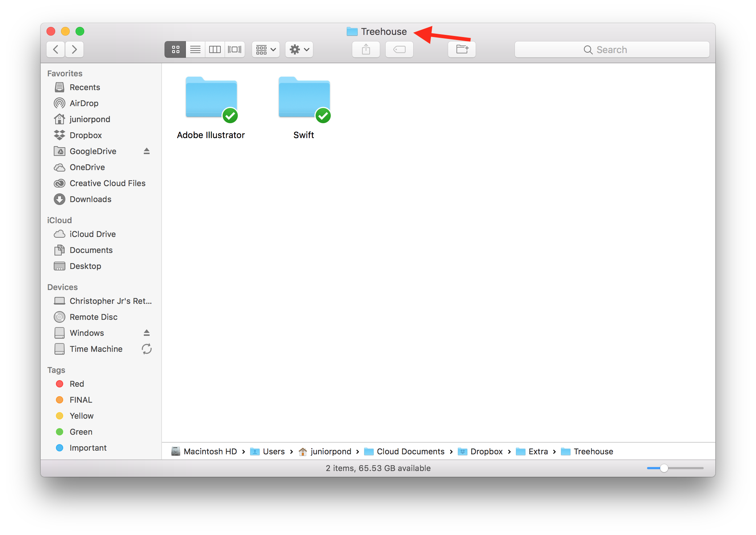The image size is (756, 535).
Task: Open the share/action toolbar button
Action: click(367, 49)
